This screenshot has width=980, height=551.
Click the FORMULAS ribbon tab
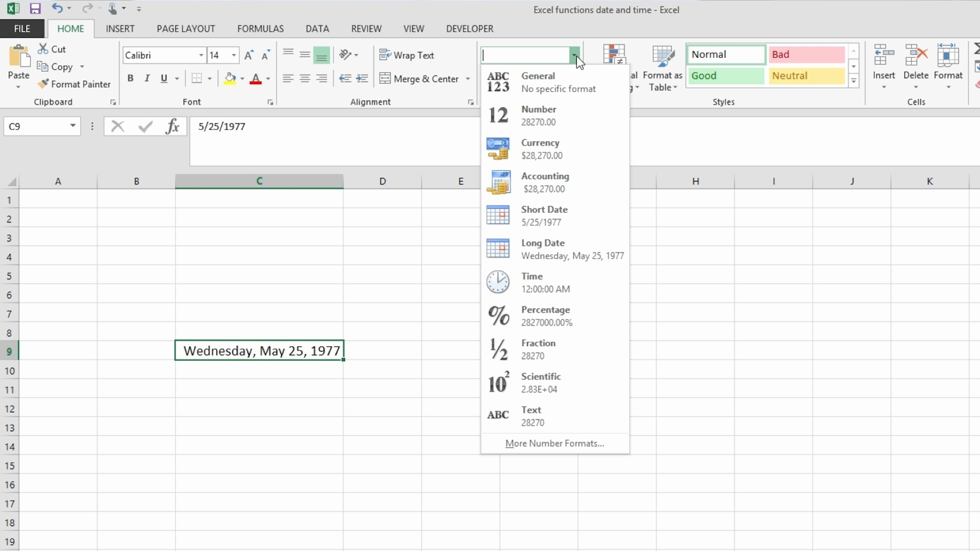260,28
